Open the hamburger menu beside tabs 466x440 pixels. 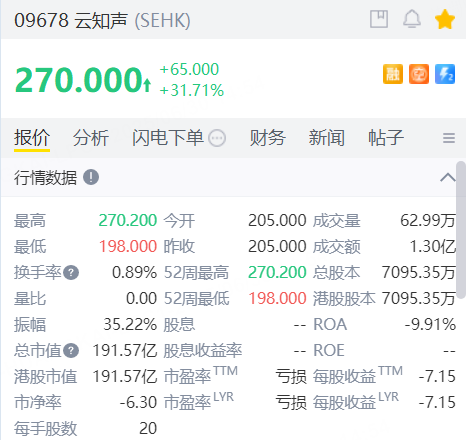point(449,138)
